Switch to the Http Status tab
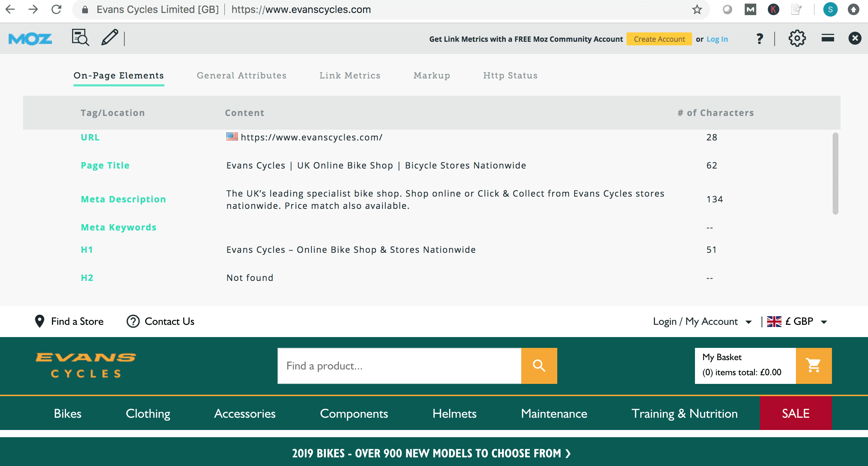 pyautogui.click(x=510, y=75)
